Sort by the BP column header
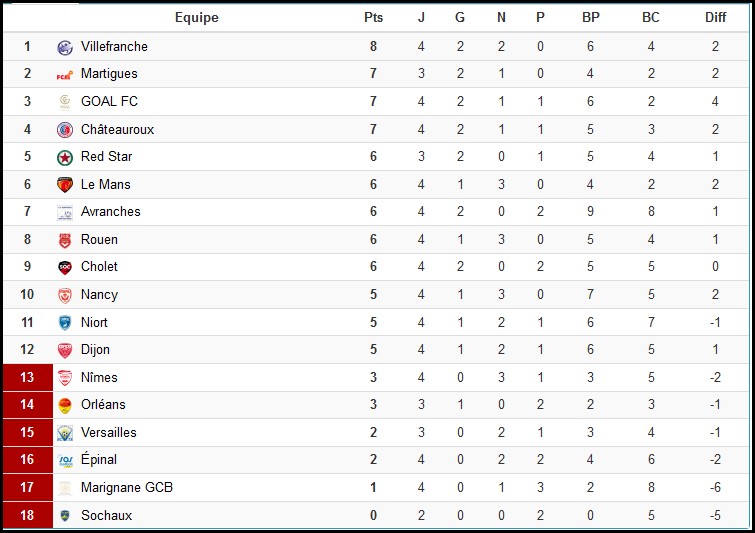The width and height of the screenshot is (755, 533). point(591,18)
